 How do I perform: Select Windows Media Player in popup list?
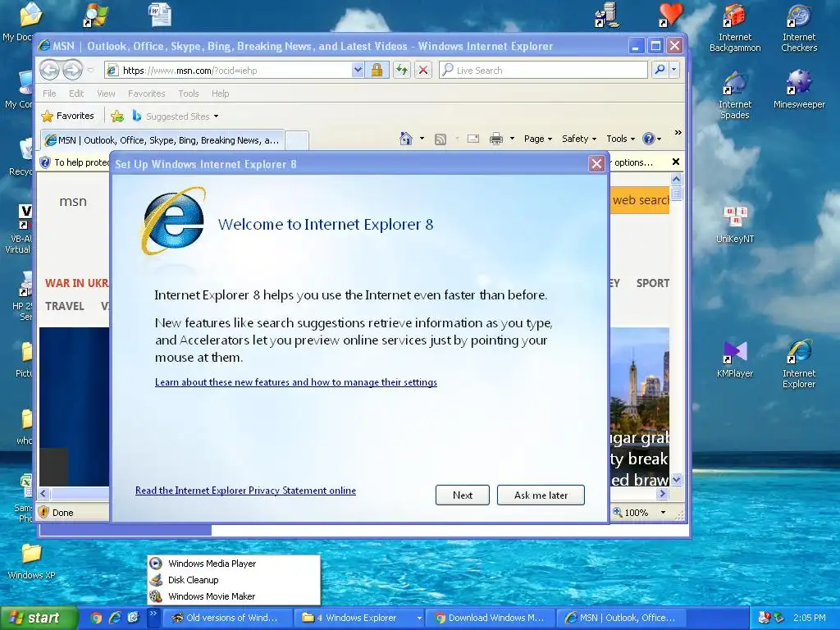tap(234, 564)
